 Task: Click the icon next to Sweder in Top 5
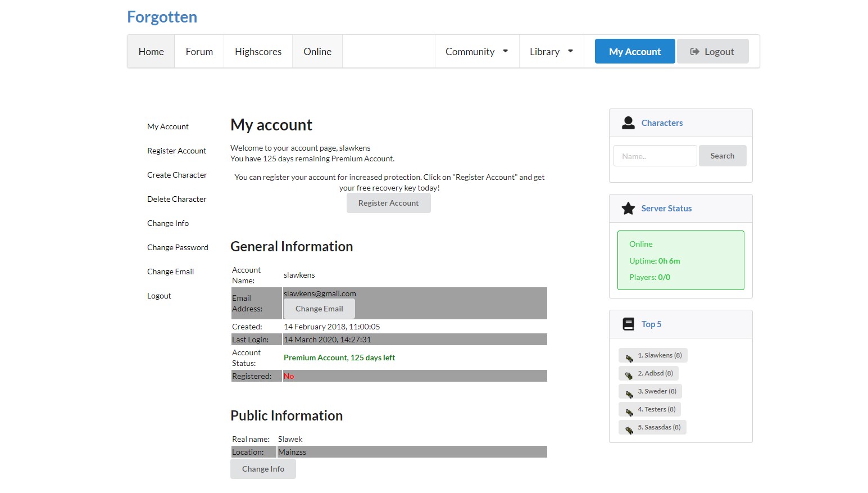[629, 392]
